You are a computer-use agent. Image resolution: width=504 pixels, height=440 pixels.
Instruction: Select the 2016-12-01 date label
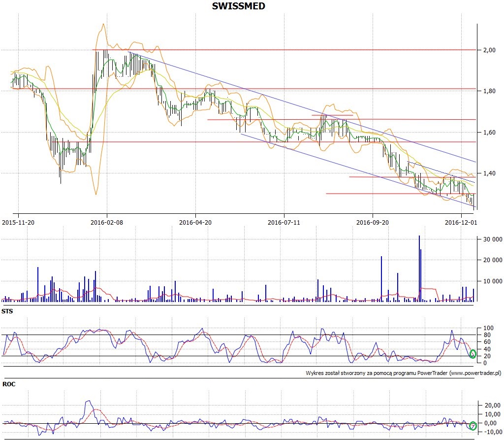[x=461, y=222]
